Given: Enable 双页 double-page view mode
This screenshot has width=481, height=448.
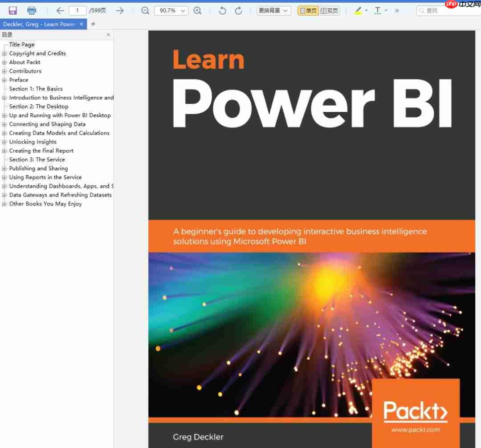Looking at the screenshot, I should pos(330,10).
